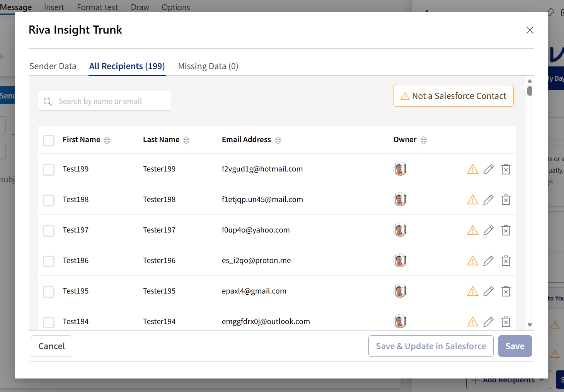Click last name Tester198
Screen dimensions: 564x392
tap(159, 200)
